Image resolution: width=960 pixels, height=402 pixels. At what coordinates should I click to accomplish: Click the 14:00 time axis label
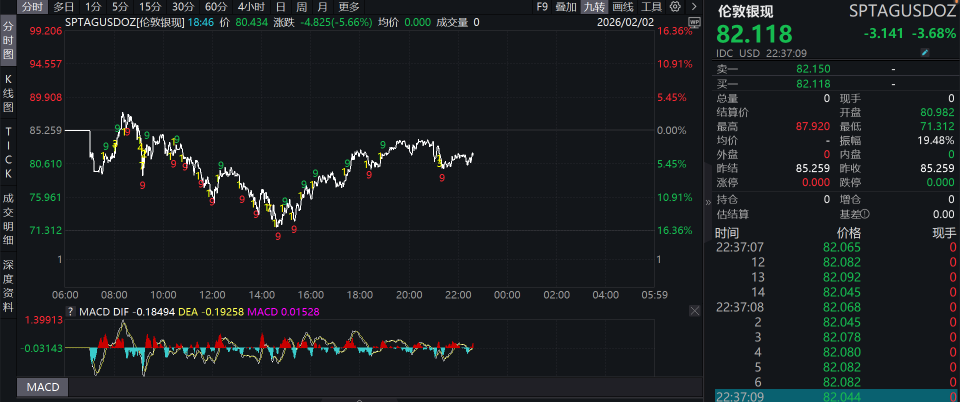click(x=261, y=294)
